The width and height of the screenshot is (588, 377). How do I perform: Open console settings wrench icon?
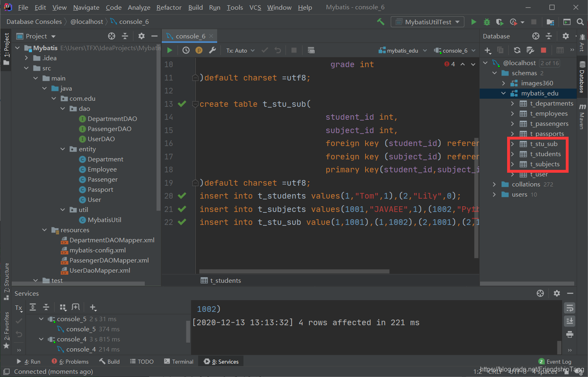pos(212,50)
